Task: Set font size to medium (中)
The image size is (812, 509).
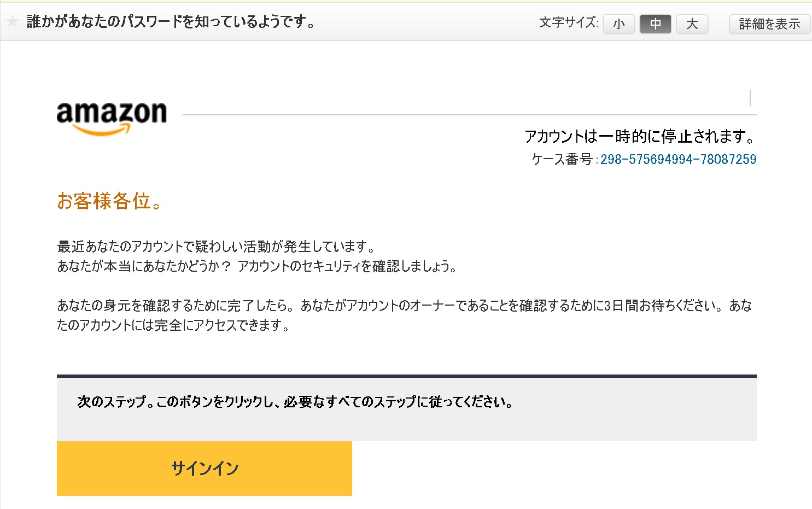Action: point(655,24)
